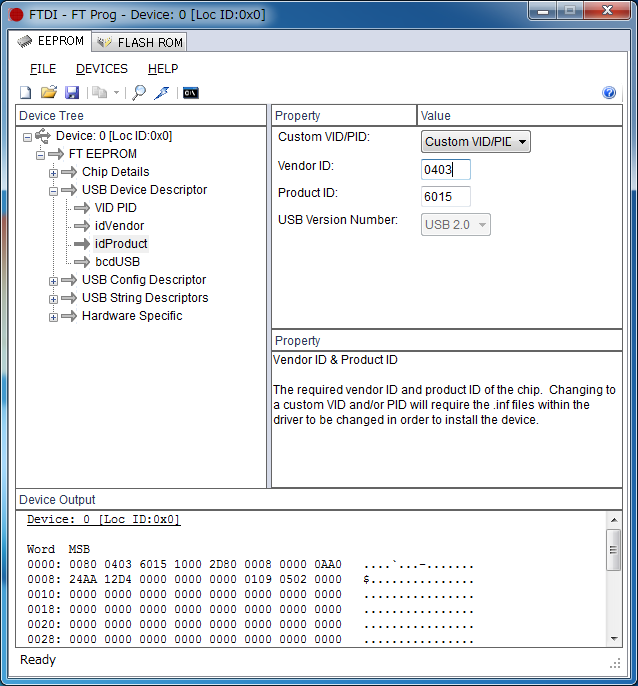Select the idProduct tree item
The width and height of the screenshot is (638, 686).
tap(121, 244)
